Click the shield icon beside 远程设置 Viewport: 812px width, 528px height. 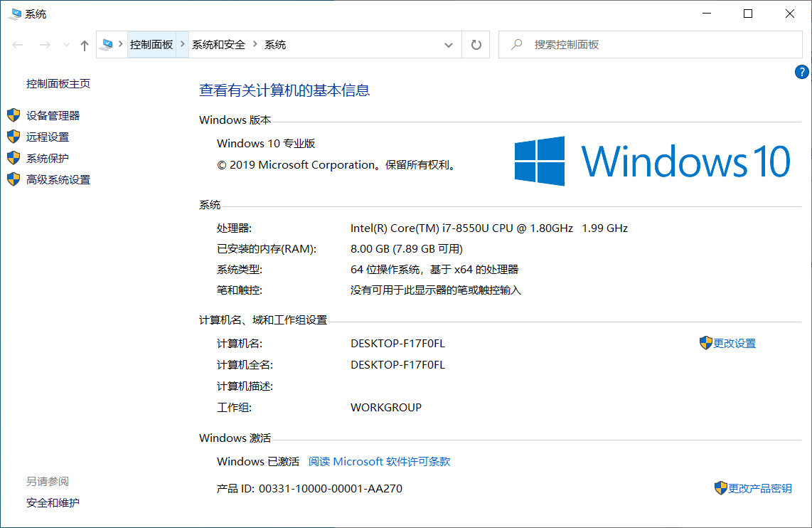click(x=14, y=137)
